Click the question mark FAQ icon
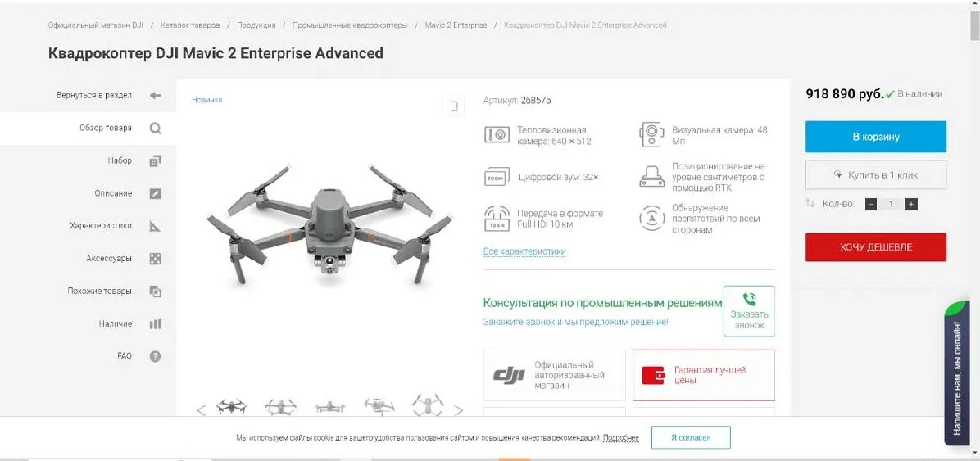The image size is (980, 461). coord(155,356)
